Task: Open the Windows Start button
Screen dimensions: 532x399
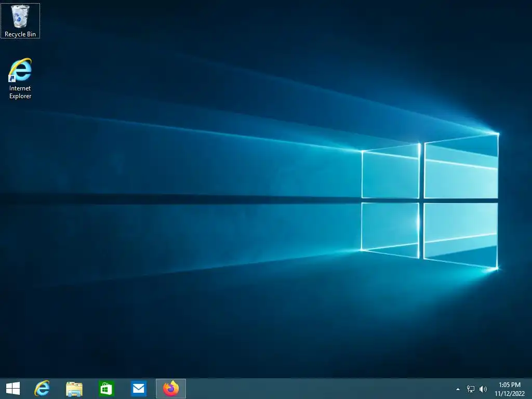Action: point(13,389)
